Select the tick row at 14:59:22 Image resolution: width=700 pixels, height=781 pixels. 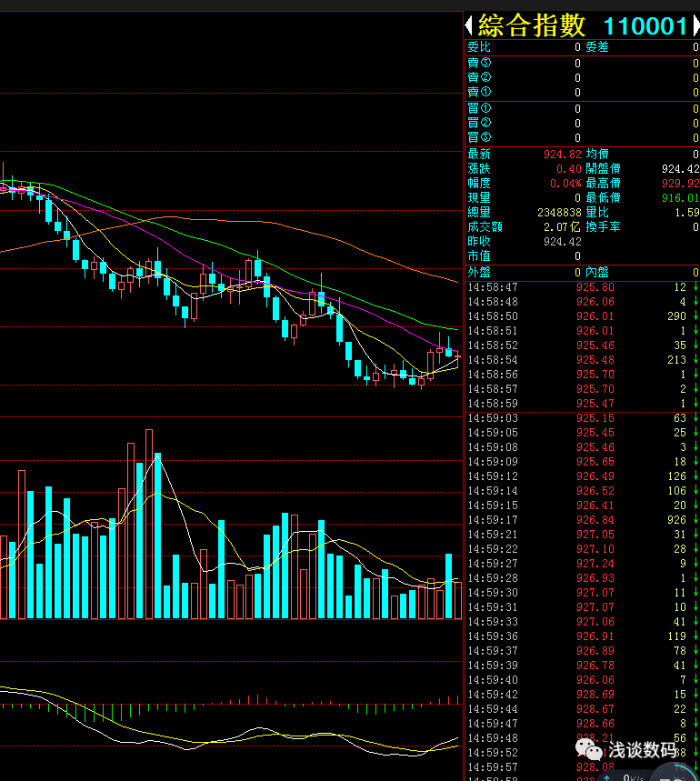[583, 549]
